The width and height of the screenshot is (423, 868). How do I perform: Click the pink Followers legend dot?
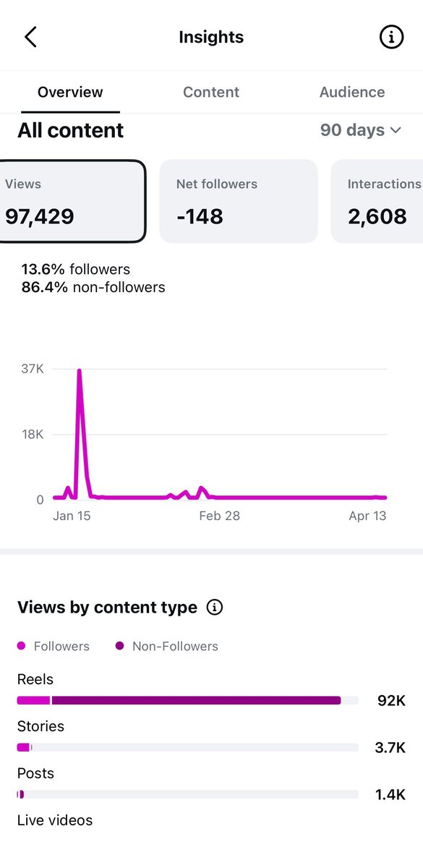tap(20, 646)
